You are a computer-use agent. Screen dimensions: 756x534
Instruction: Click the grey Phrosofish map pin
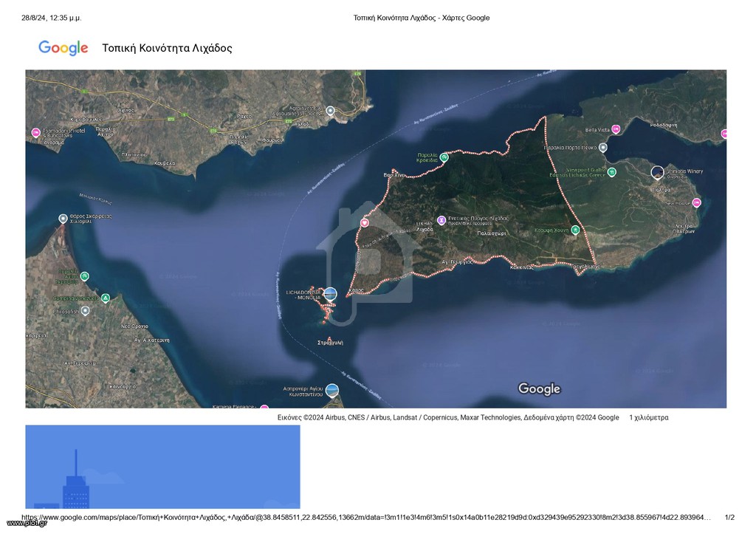point(85,311)
